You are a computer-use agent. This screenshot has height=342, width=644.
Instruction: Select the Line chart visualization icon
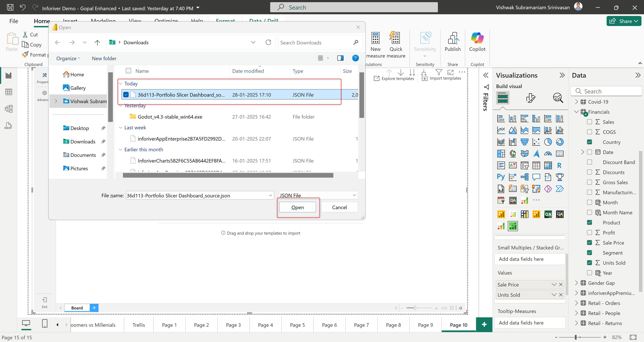tap(501, 130)
